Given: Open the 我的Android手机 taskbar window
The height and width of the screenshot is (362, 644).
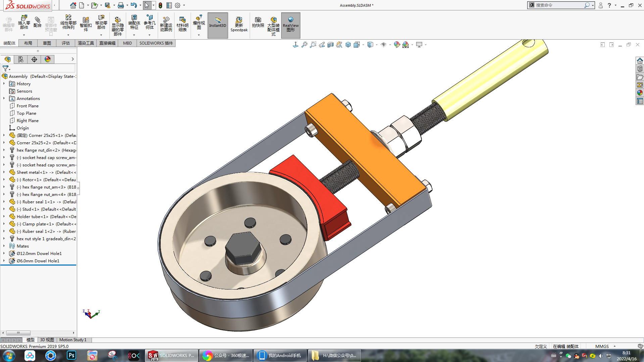Looking at the screenshot, I should coord(280,356).
